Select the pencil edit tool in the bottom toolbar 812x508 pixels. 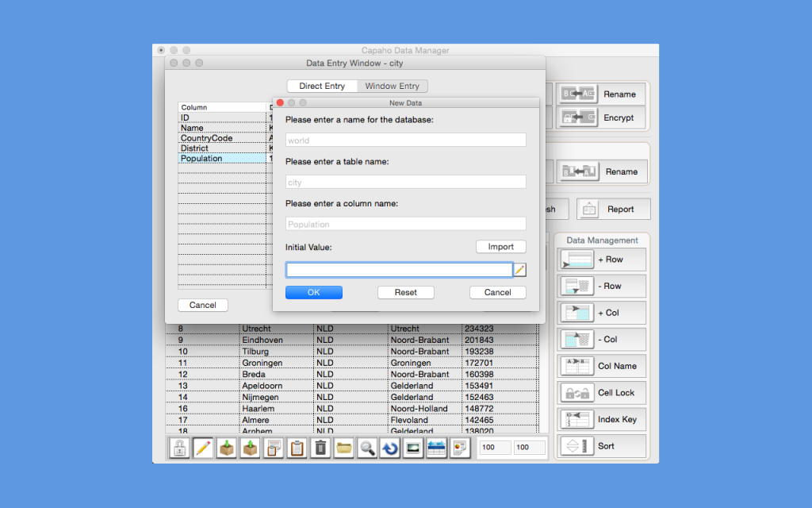[203, 448]
